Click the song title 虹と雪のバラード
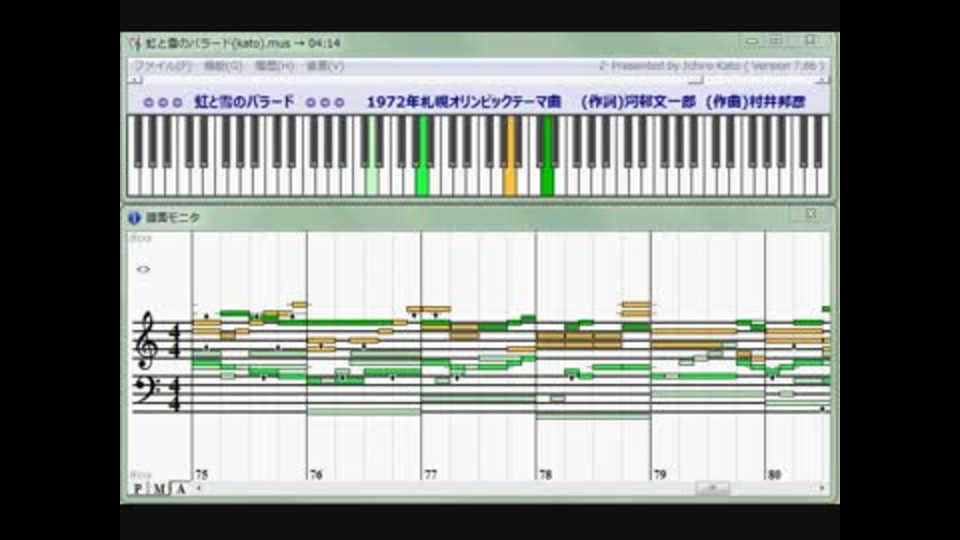This screenshot has width=960, height=540. (x=244, y=102)
